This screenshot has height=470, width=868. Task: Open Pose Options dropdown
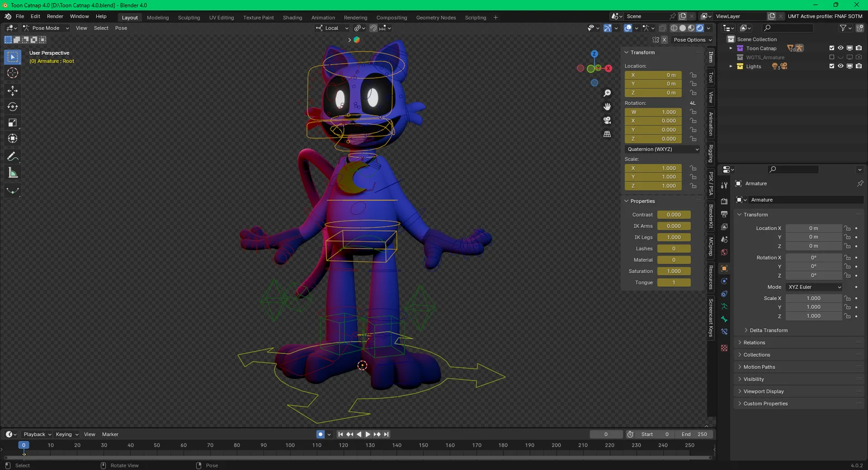point(692,40)
